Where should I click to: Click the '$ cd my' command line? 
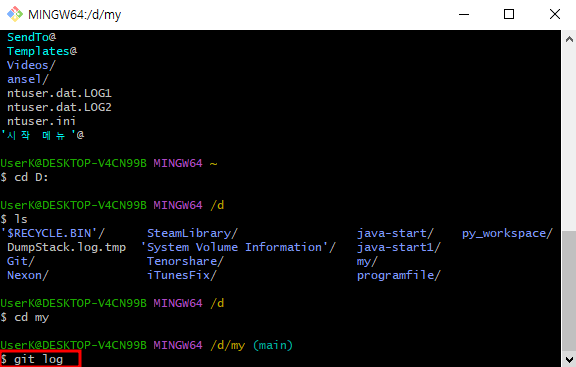pyautogui.click(x=25, y=317)
